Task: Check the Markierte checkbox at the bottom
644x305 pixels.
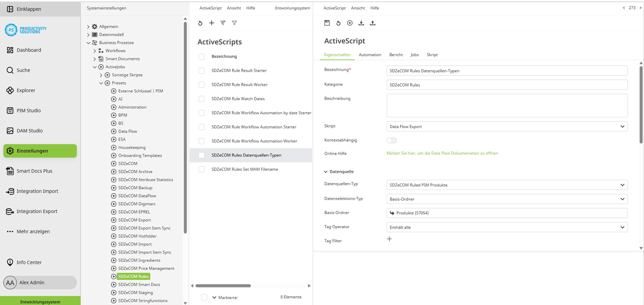Action: tap(204, 297)
